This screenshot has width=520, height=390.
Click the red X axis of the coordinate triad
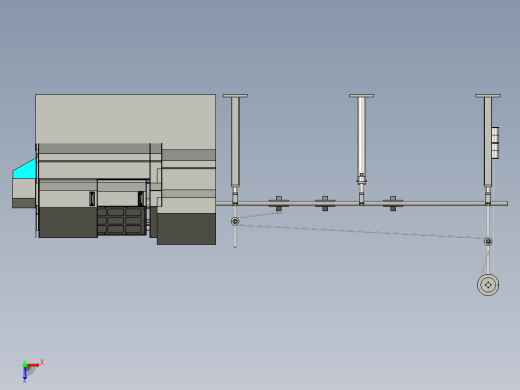pos(33,365)
